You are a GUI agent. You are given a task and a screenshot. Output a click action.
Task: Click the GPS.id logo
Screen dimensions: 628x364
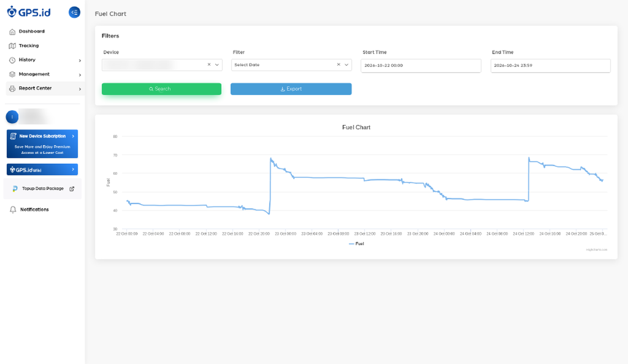pyautogui.click(x=29, y=12)
